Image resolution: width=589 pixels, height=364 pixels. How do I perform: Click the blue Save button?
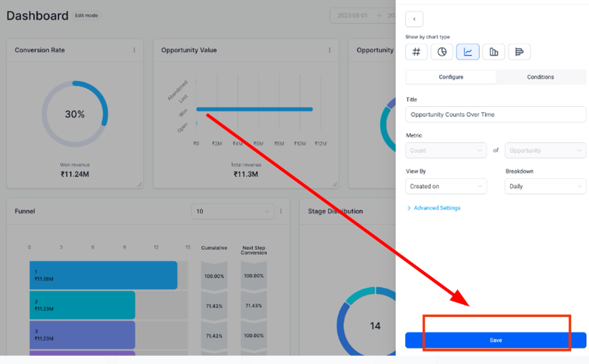496,340
